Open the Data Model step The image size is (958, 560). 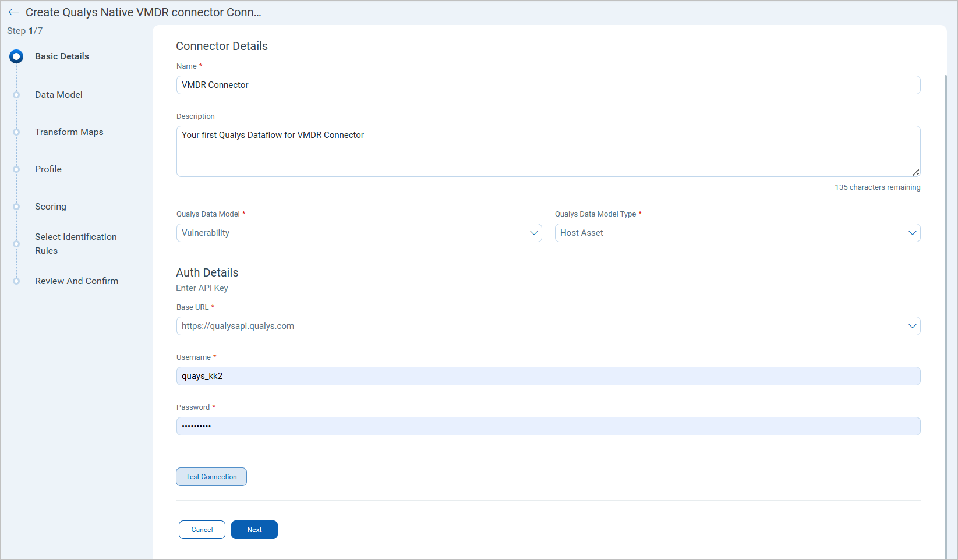click(x=59, y=95)
